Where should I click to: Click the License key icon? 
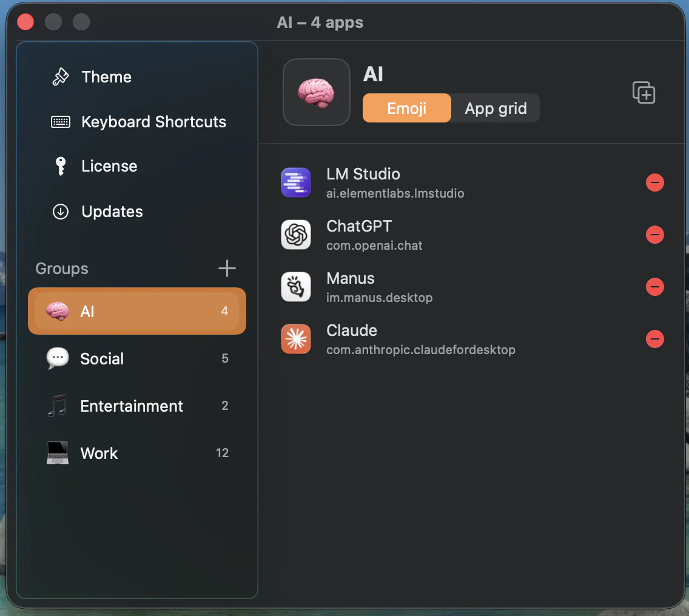click(x=61, y=166)
